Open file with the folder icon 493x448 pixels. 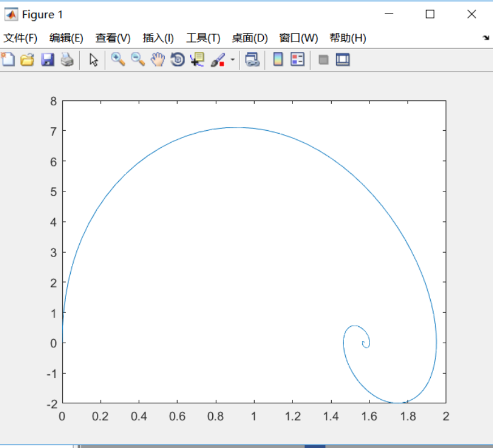pyautogui.click(x=27, y=59)
